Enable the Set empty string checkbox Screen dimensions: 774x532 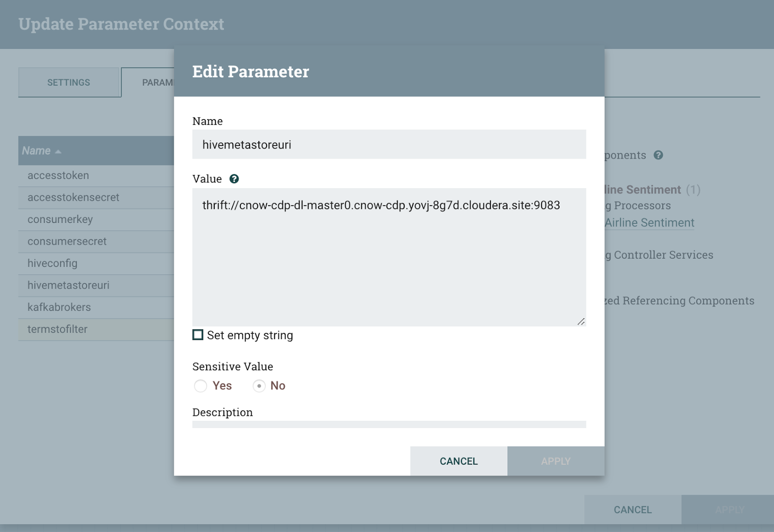(198, 335)
